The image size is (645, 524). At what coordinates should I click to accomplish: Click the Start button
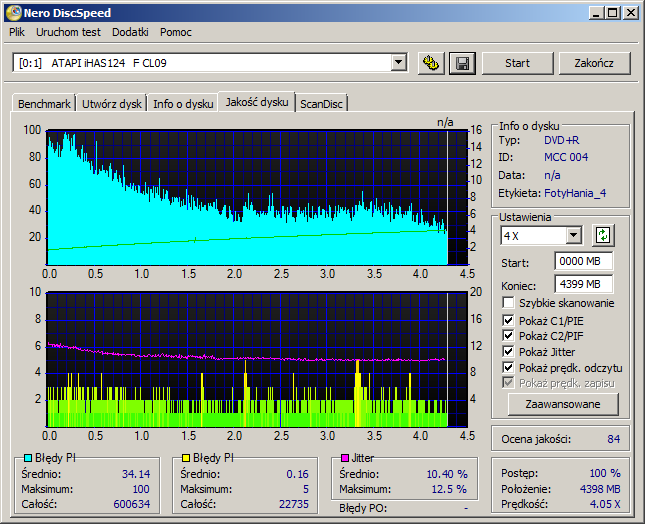(517, 63)
